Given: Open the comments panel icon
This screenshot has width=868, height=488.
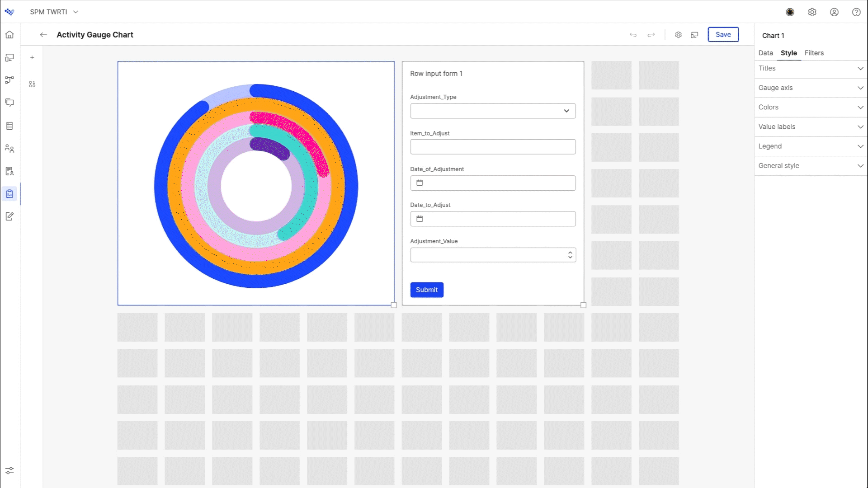Looking at the screenshot, I should [x=9, y=103].
